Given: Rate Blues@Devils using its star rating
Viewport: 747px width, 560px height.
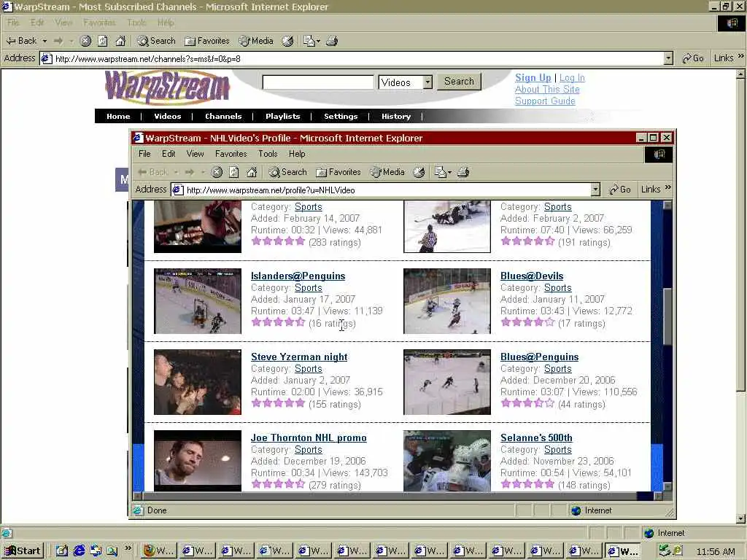Looking at the screenshot, I should tap(528, 322).
